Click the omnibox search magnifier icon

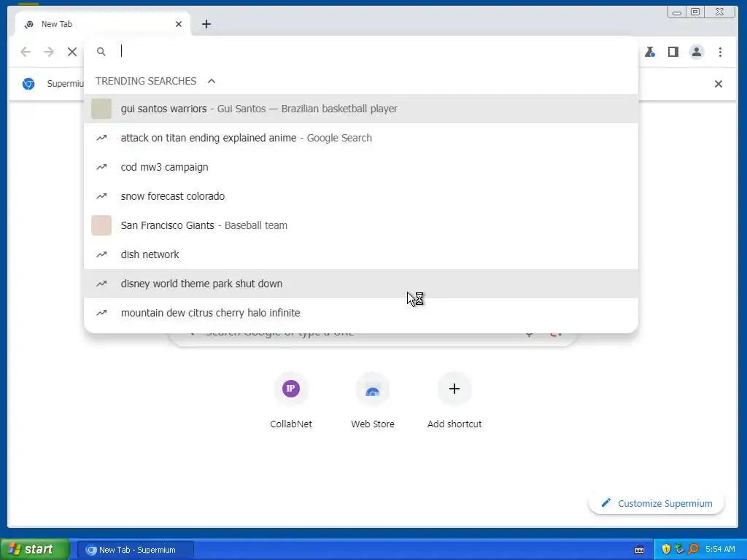(101, 52)
